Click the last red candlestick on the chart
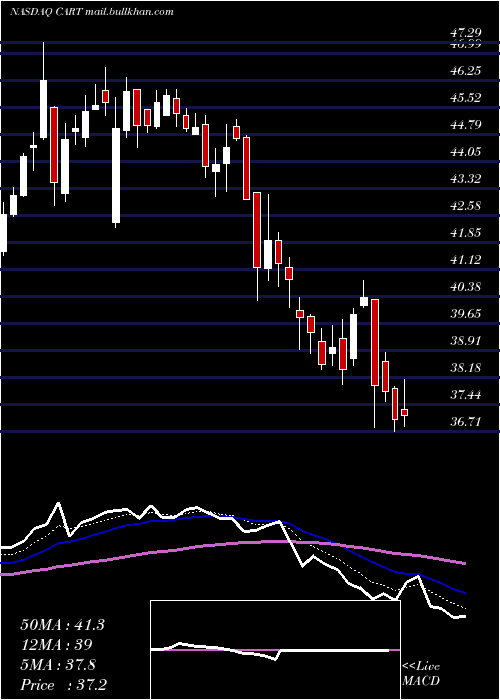 coord(404,412)
